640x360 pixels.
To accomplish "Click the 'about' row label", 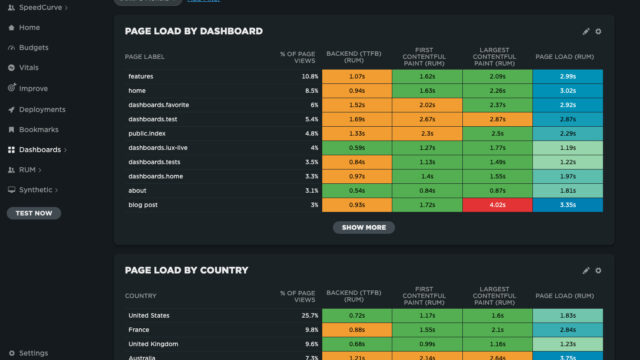I will point(137,191).
